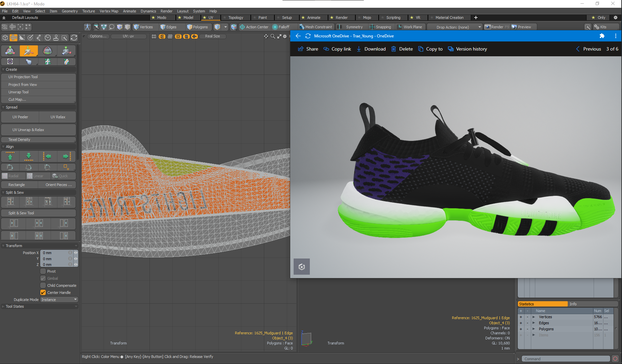Toggle the Work Plane button

410,27
